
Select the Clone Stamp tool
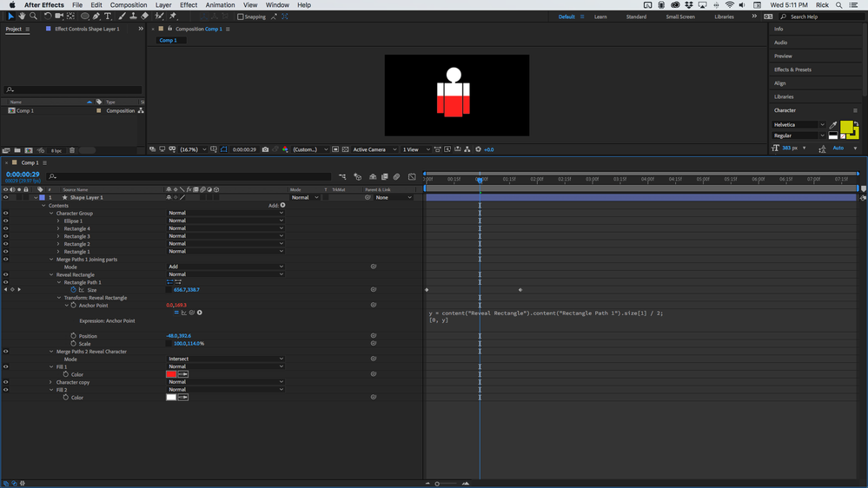[x=133, y=16]
